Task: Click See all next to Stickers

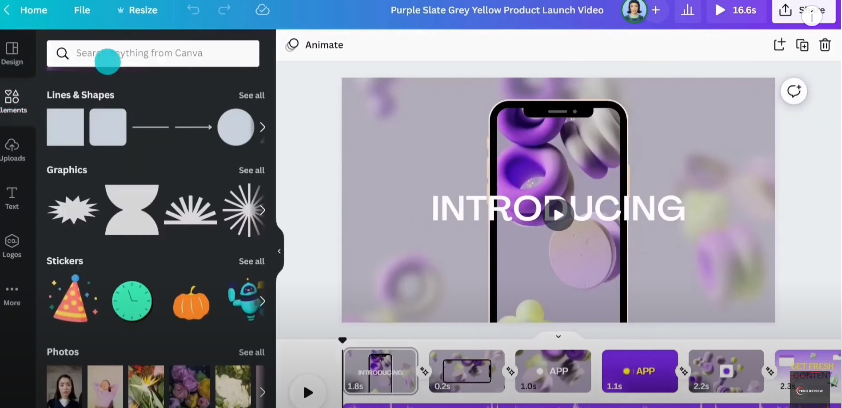Action: (x=251, y=261)
